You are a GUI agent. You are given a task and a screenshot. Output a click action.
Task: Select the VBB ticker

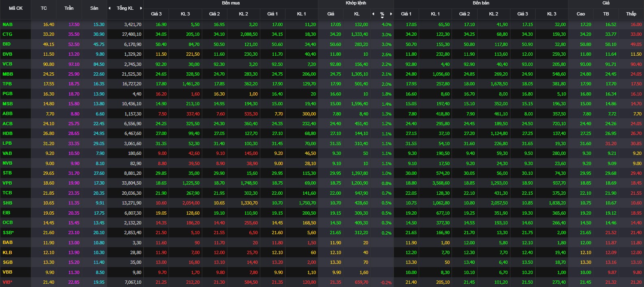(x=7, y=272)
